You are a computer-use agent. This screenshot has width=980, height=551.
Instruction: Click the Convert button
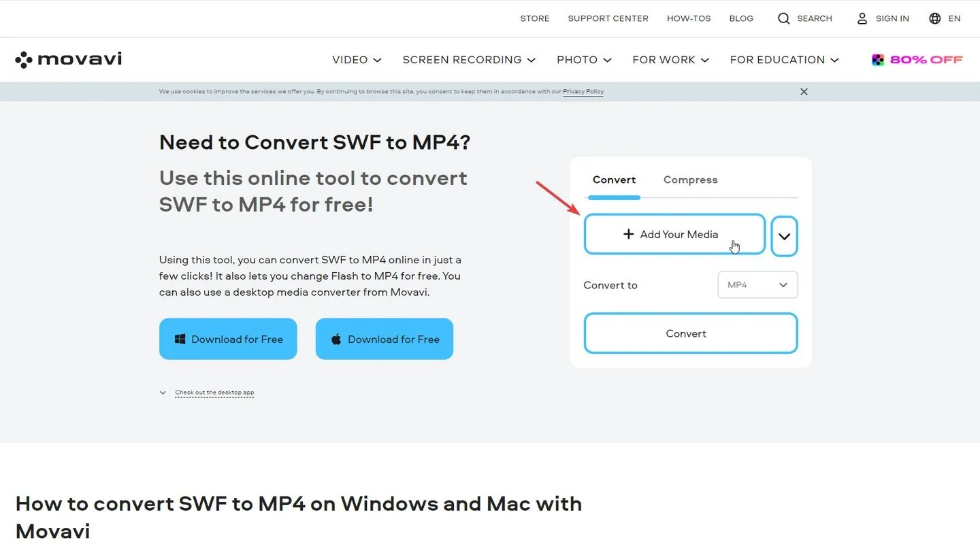point(691,333)
